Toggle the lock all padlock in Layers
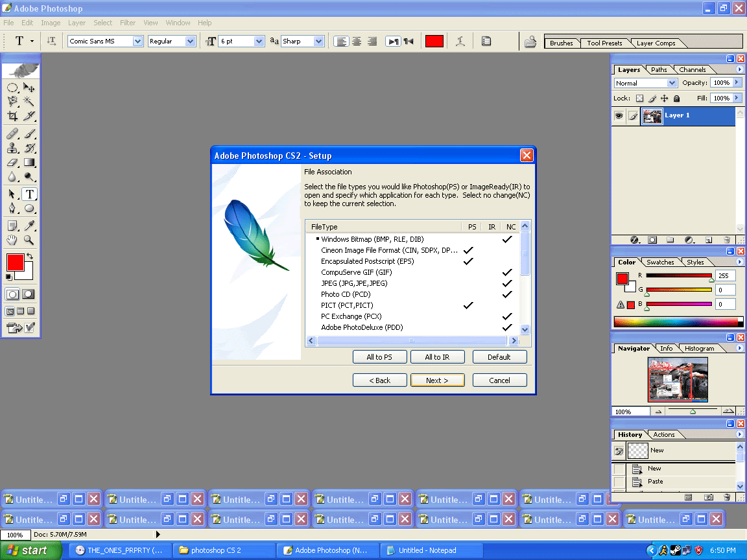 (676, 99)
